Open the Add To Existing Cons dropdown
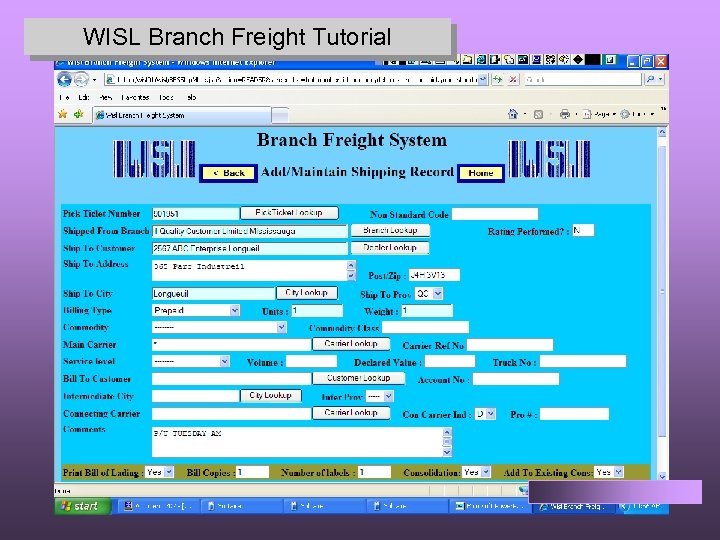Image resolution: width=720 pixels, height=540 pixels. coord(608,472)
